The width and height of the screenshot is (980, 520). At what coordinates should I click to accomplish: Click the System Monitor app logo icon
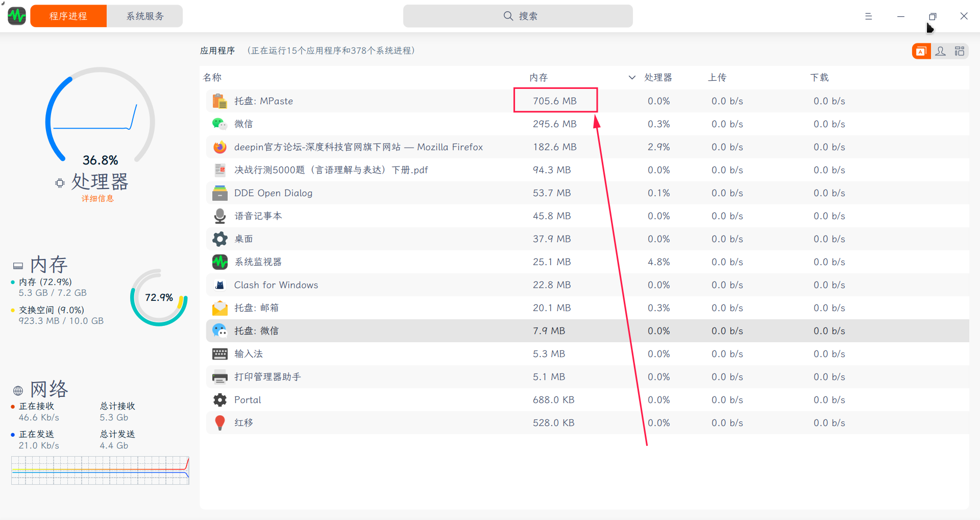[17, 16]
